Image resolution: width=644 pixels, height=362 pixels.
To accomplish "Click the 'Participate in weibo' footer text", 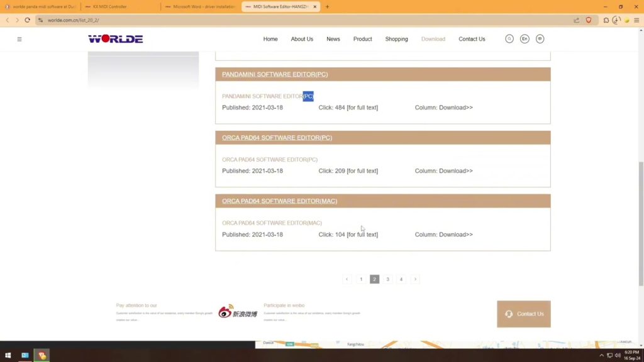I will tap(284, 305).
